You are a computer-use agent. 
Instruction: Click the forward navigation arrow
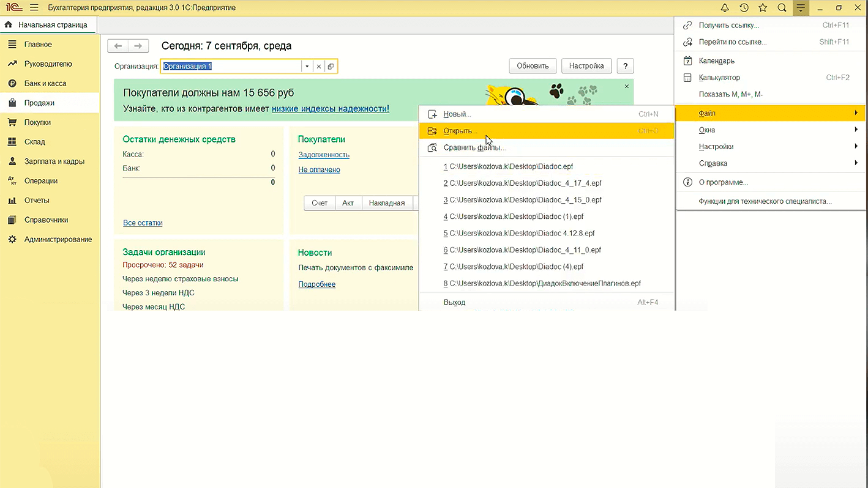click(x=138, y=46)
